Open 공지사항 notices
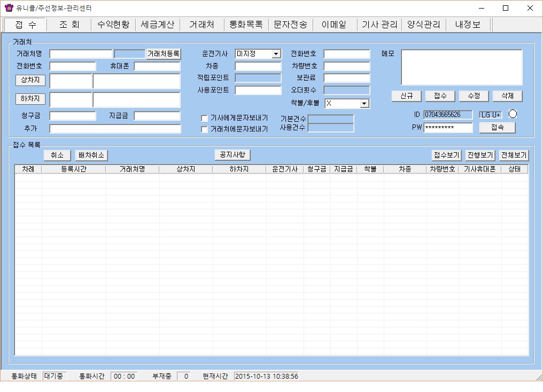This screenshot has width=543, height=392. click(232, 155)
